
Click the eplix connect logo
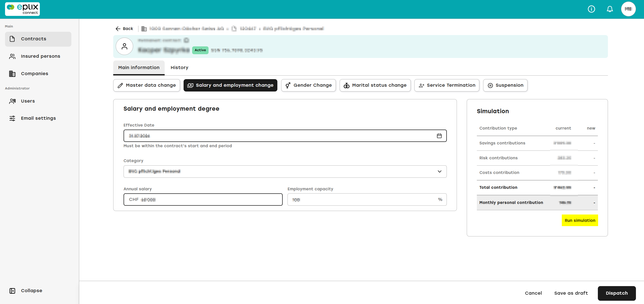22,9
